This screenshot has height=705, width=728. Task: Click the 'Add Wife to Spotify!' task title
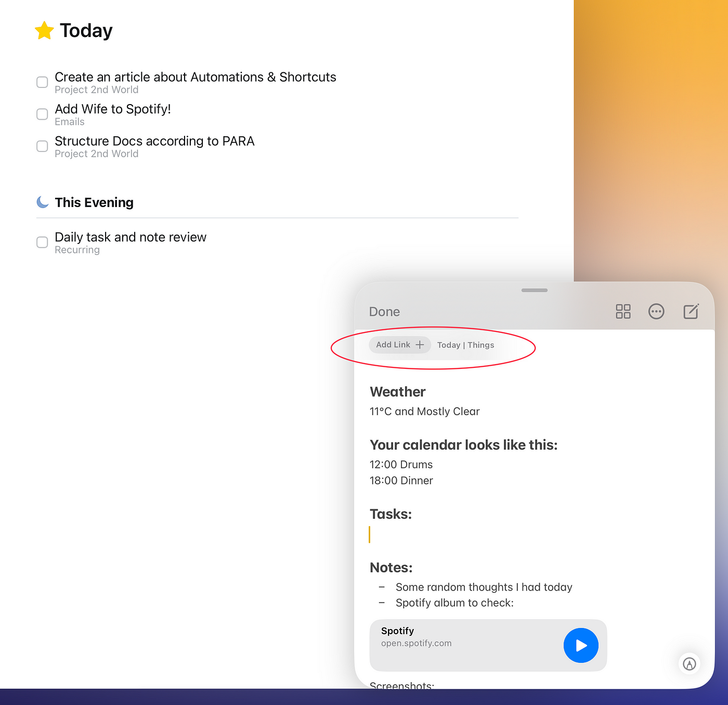tap(113, 109)
